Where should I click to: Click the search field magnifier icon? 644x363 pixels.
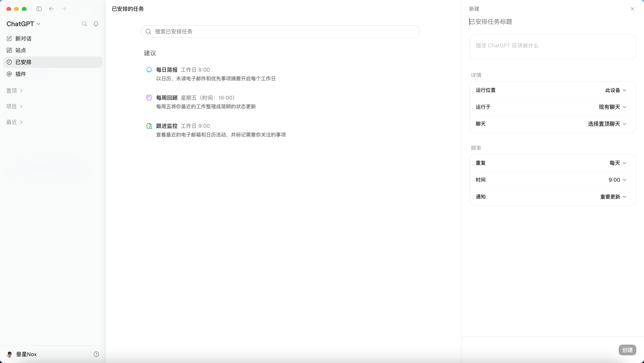148,31
